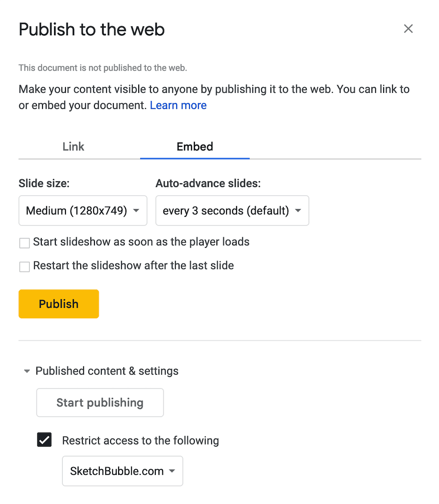The image size is (439, 504).
Task: Switch to the Link tab
Action: coord(73,147)
